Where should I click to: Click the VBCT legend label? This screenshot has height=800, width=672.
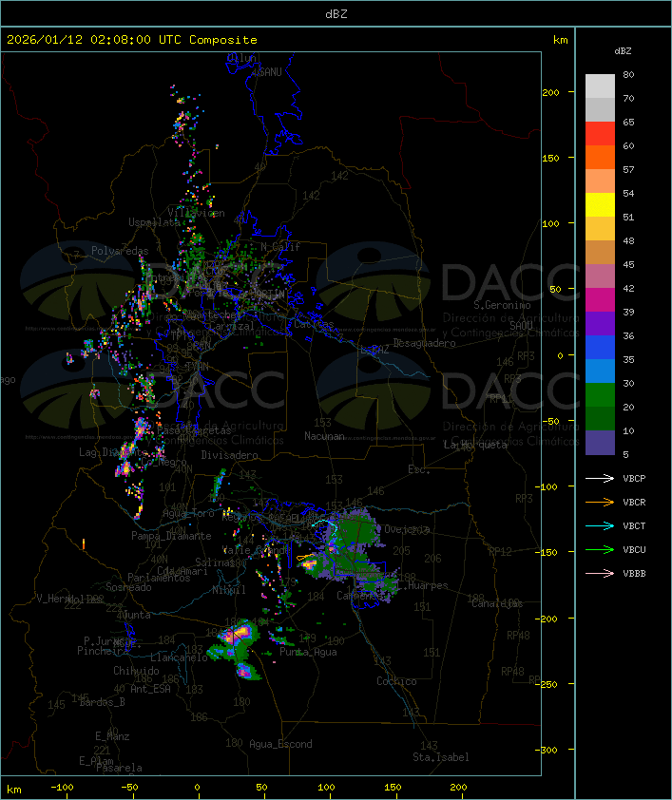click(x=634, y=525)
